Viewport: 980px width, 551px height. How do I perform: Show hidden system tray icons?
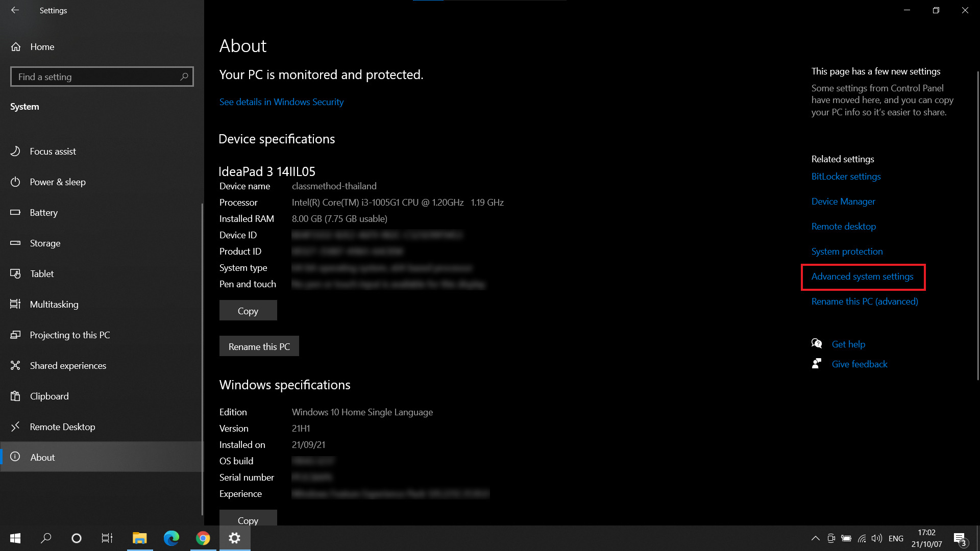[816, 538]
